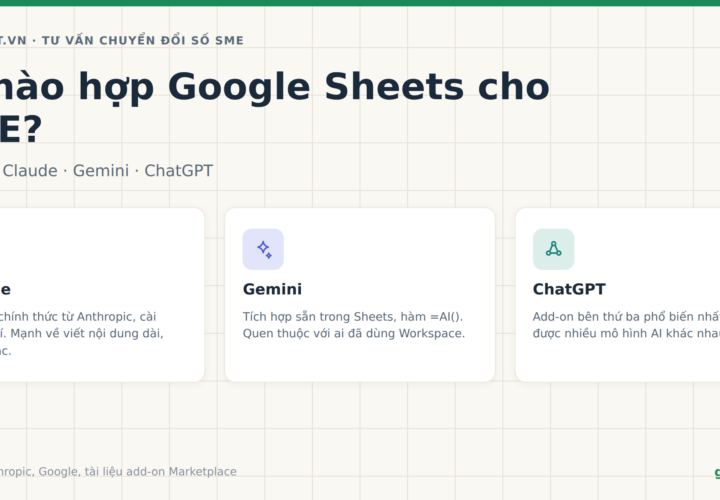This screenshot has width=720, height=500.
Task: Click the text 'chính thức từ Anthropic, cài'
Action: [x=78, y=317]
